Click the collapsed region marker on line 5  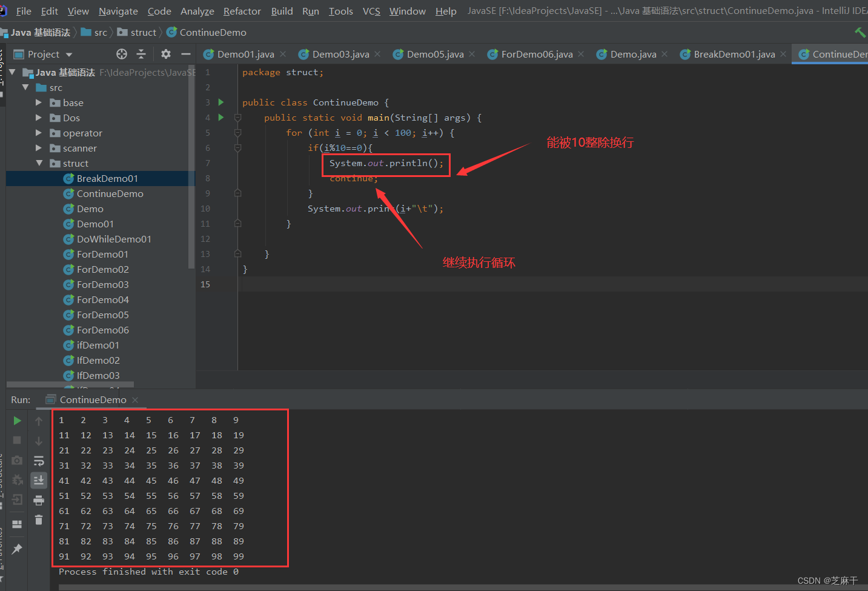(x=237, y=132)
